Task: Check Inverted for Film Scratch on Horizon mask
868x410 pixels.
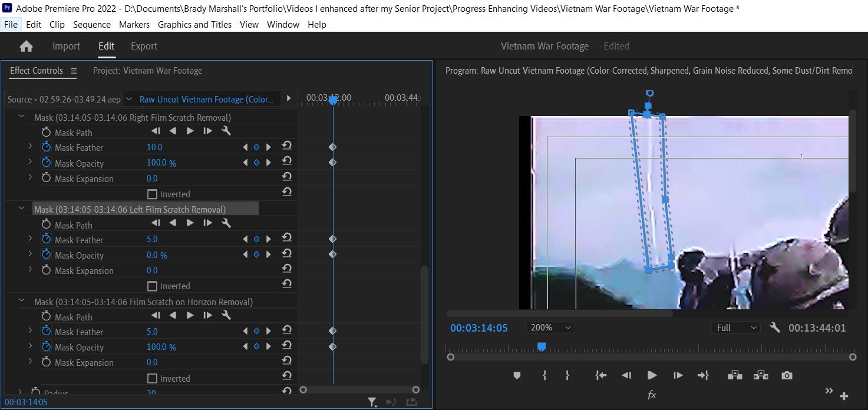Action: (x=153, y=379)
